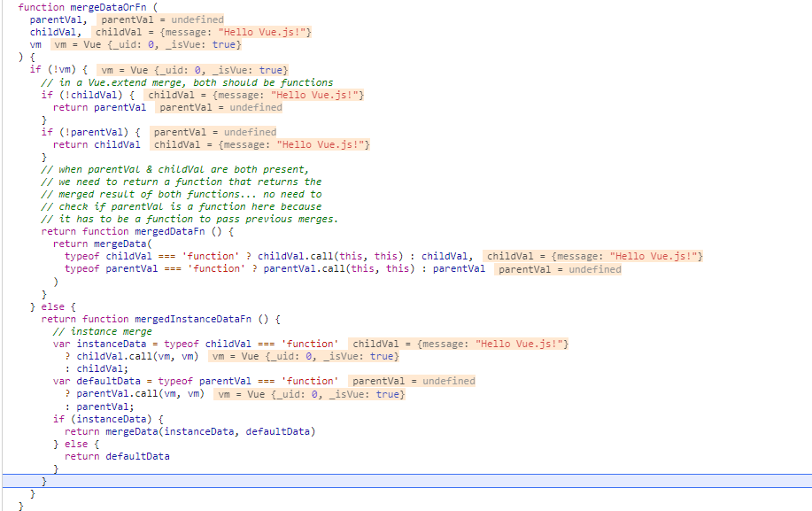Click the ': parentVal;' line
This screenshot has height=511, width=812.
[99, 406]
